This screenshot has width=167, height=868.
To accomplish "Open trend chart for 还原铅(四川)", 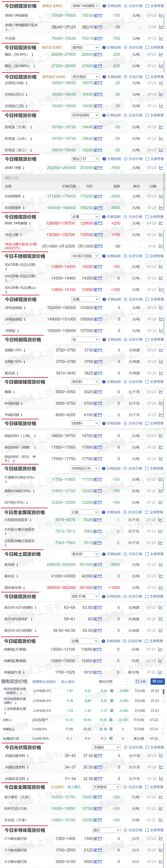I will coord(161,94).
